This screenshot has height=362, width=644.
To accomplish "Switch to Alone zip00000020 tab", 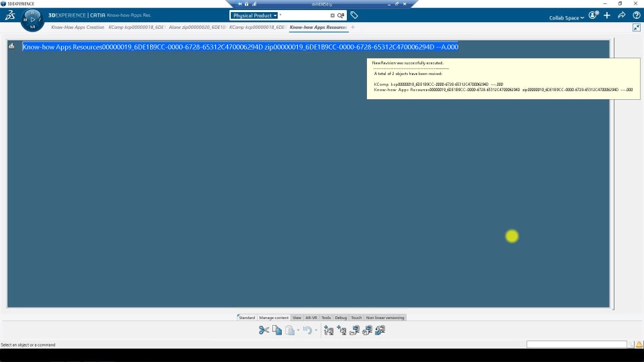I will [x=197, y=27].
